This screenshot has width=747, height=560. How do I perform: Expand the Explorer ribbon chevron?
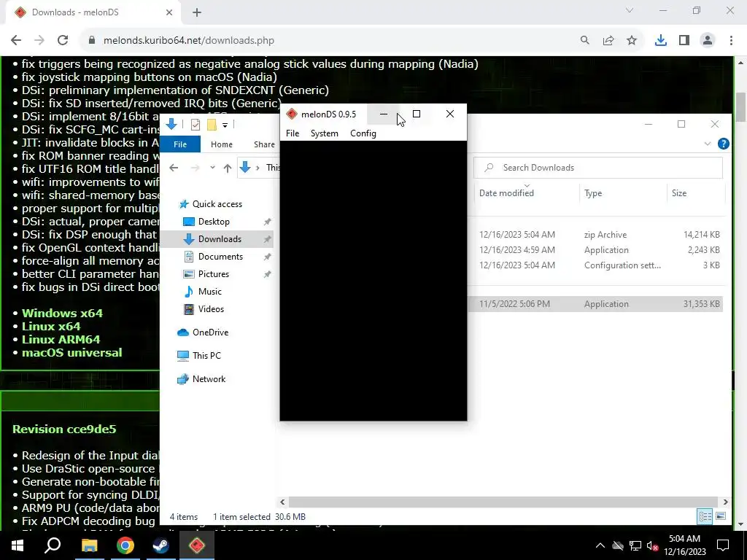(708, 144)
